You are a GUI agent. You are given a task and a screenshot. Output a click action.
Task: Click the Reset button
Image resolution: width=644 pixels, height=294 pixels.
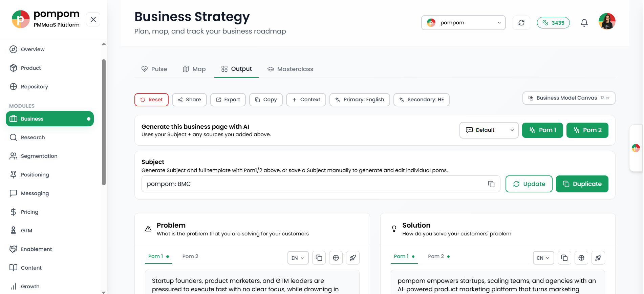[x=151, y=100]
